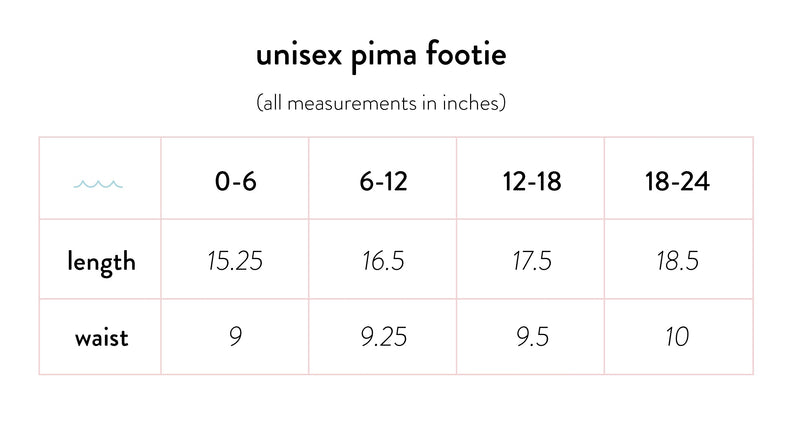Click the word "unisex" in the title
Screen dimensions: 800x446
[x=297, y=56]
